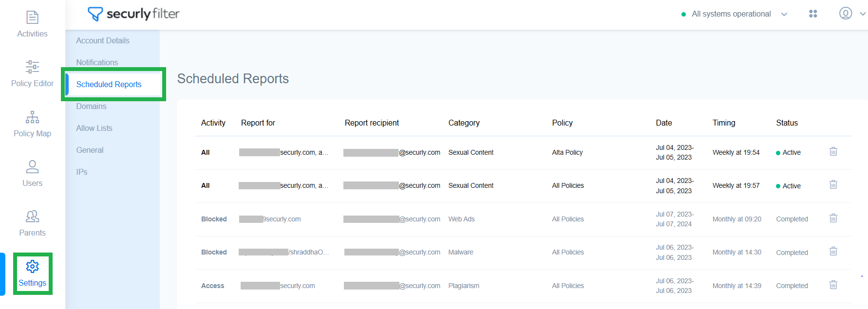This screenshot has width=868, height=309.
Task: Click the Report recipient column header
Action: pos(372,123)
